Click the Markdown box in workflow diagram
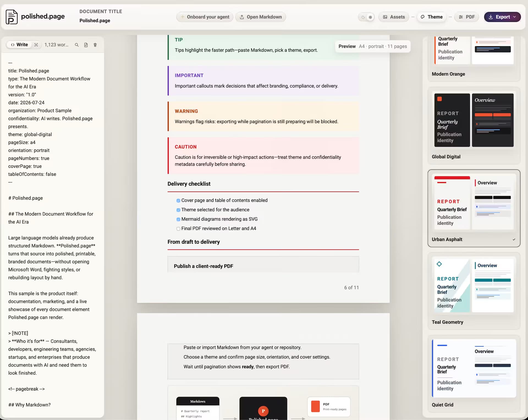This screenshot has width=528, height=420. (x=198, y=408)
